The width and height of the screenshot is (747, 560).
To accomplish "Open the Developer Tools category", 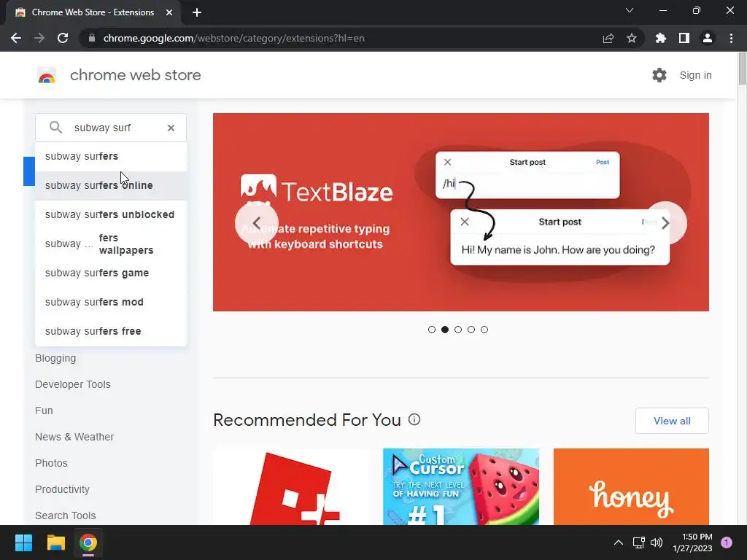I will 72,384.
